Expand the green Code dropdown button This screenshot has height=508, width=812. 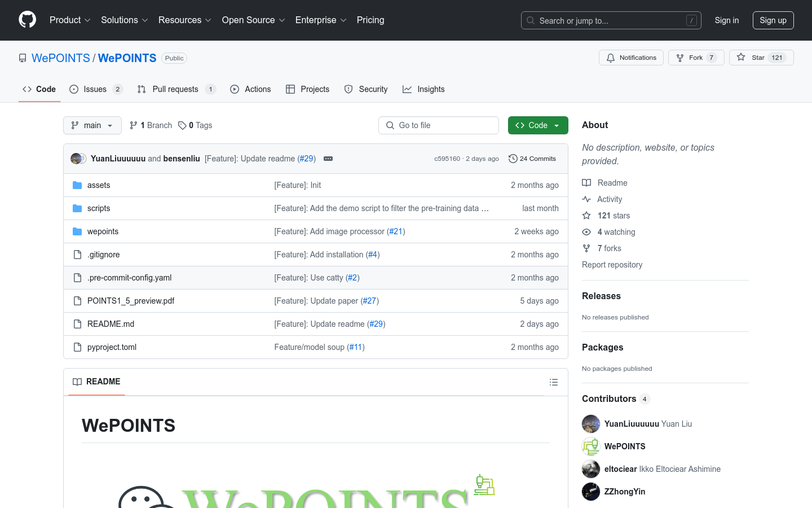pos(538,125)
